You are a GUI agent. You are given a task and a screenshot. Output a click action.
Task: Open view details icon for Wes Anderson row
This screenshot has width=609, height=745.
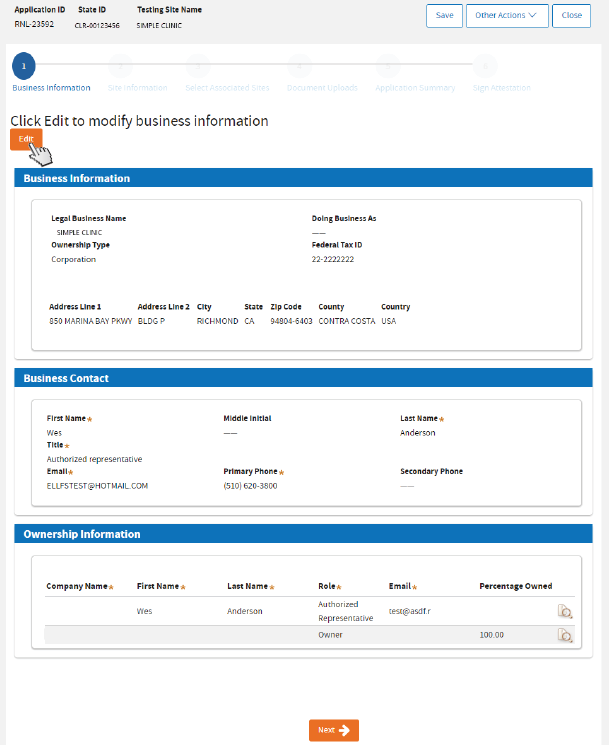564,612
